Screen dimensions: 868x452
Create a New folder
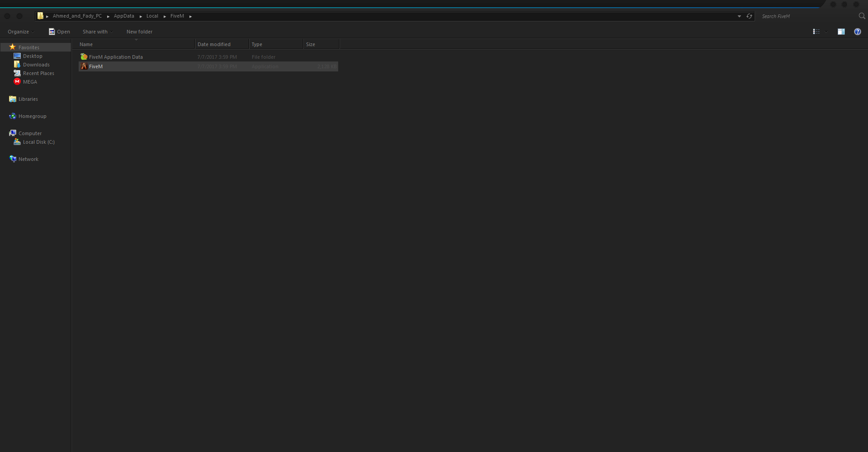tap(139, 32)
